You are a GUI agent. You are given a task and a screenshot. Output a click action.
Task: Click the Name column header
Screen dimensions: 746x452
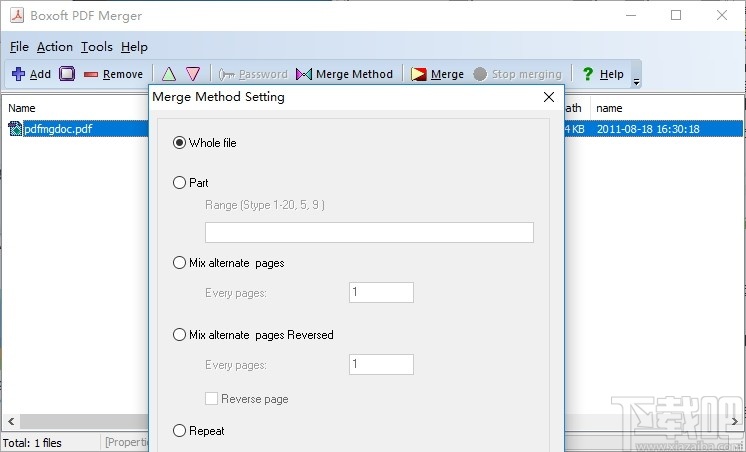pos(22,108)
